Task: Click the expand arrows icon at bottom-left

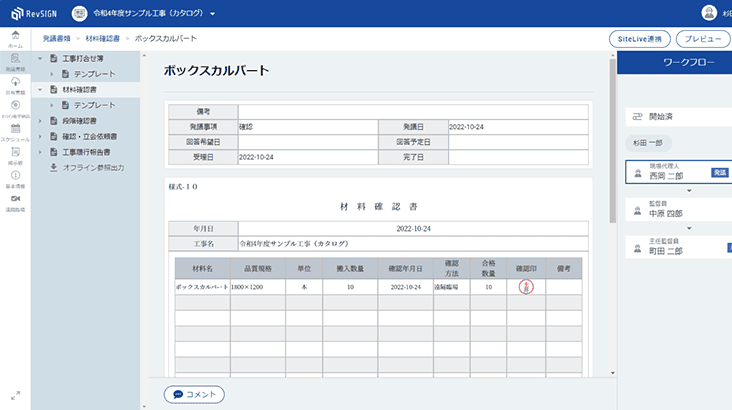Action: click(15, 396)
